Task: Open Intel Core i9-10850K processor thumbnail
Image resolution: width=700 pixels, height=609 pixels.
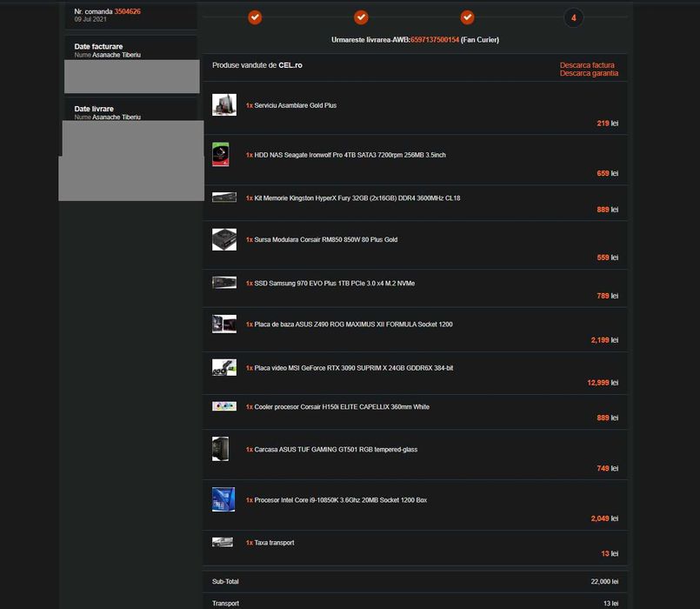Action: pos(223,499)
